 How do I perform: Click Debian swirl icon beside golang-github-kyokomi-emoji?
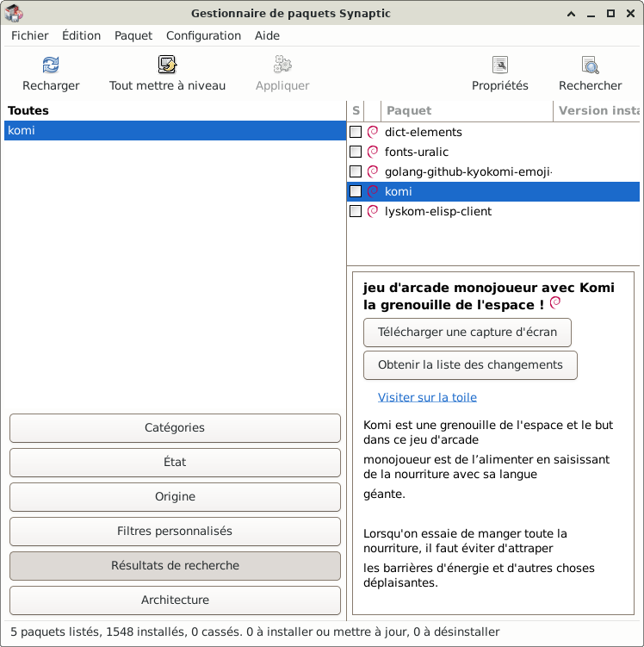point(373,171)
